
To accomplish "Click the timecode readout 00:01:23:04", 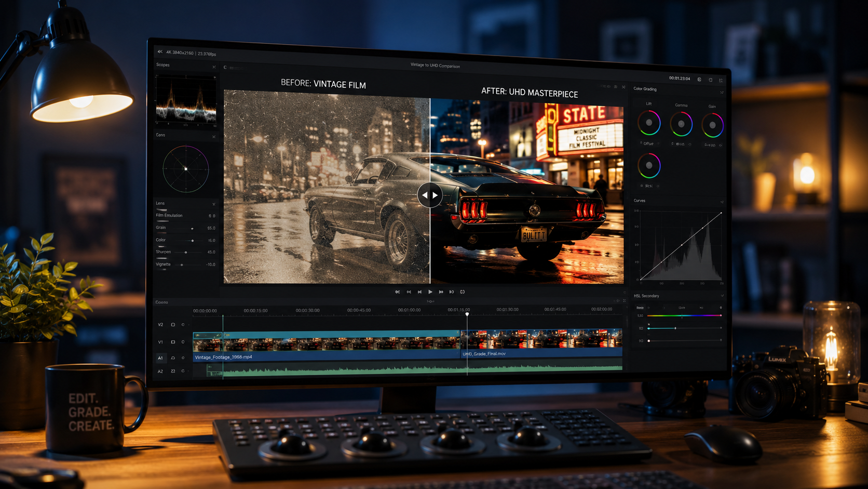I will 680,78.
